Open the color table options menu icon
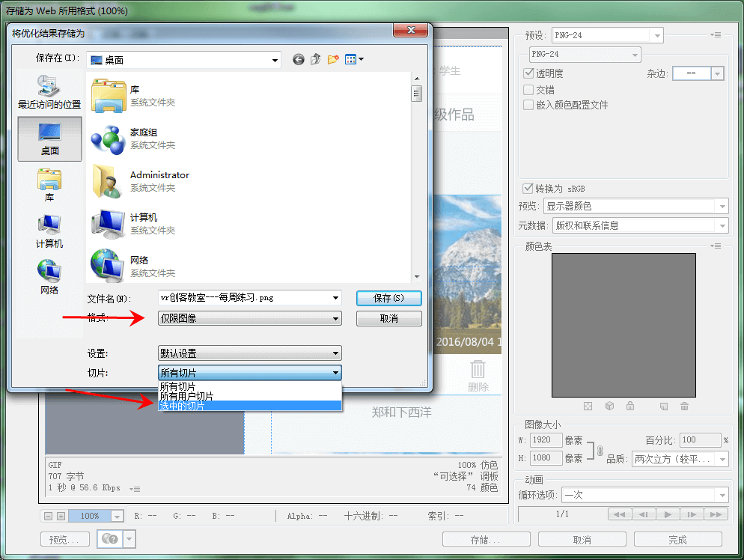The height and width of the screenshot is (560, 744). point(716,246)
